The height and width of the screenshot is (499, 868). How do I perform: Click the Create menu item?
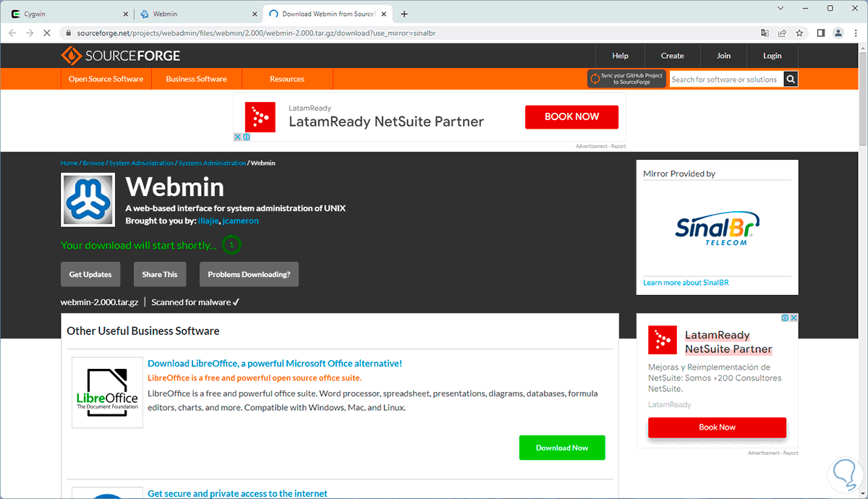[x=672, y=56]
